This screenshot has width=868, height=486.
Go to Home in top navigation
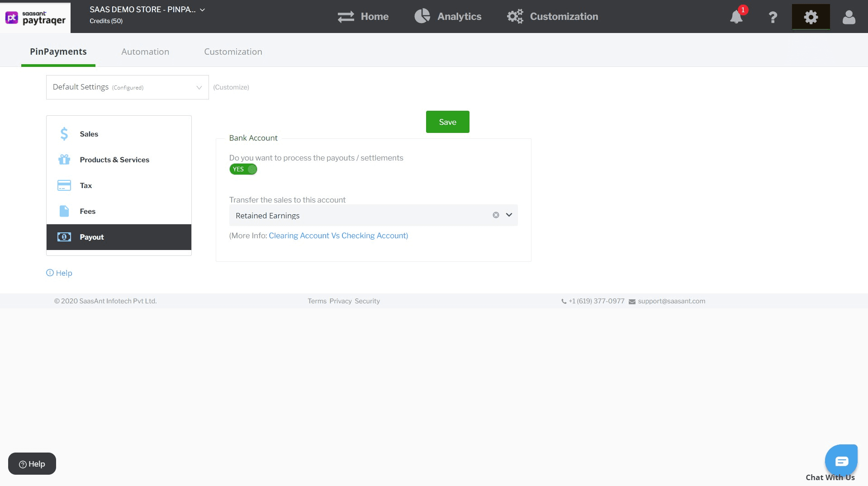pyautogui.click(x=363, y=17)
